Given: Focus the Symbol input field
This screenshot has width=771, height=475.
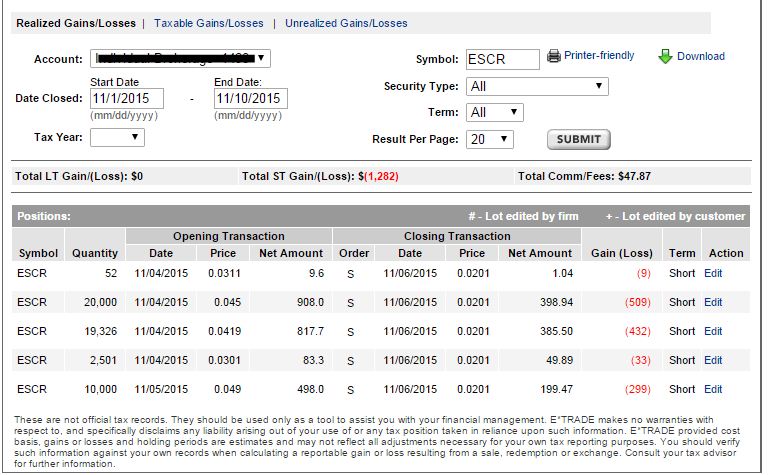Looking at the screenshot, I should [503, 59].
